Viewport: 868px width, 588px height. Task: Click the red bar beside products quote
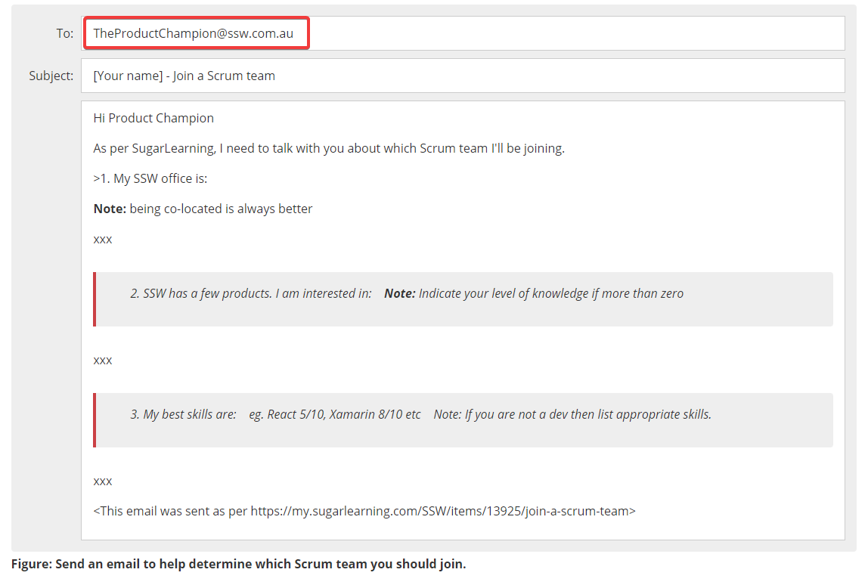(95, 299)
